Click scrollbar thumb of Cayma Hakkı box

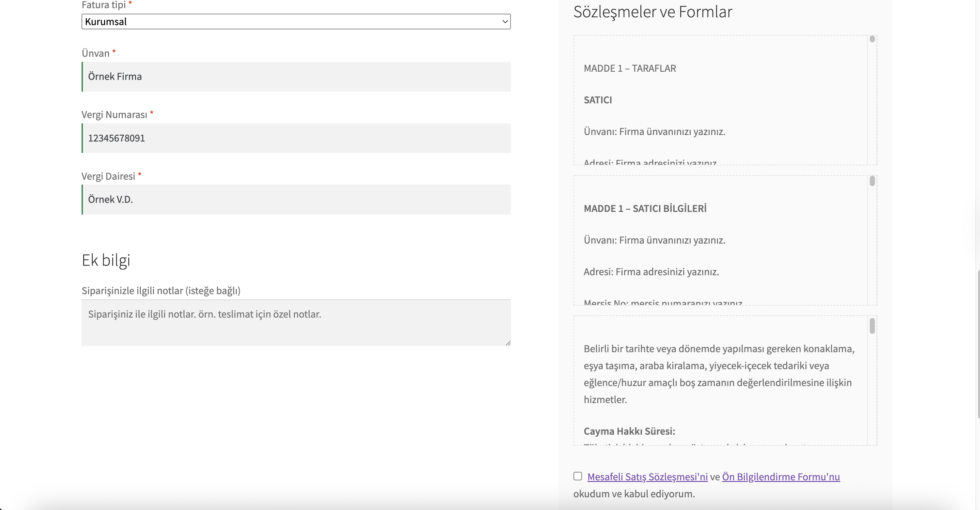tap(872, 326)
